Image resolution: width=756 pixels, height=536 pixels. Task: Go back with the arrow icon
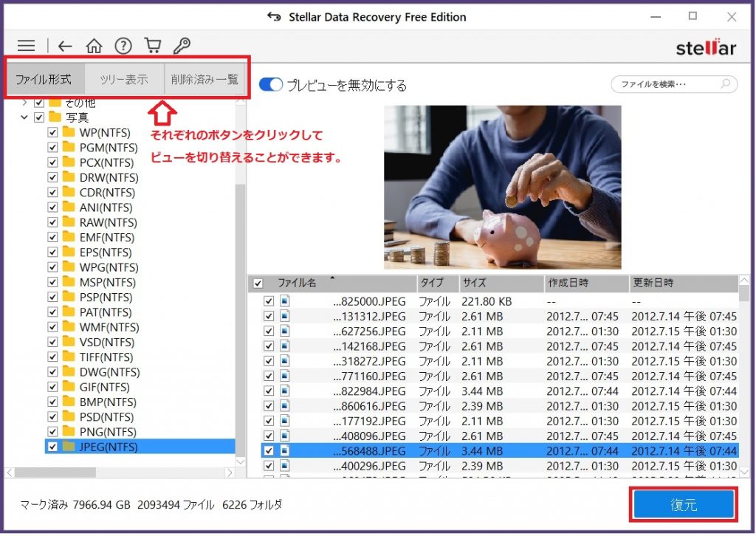point(65,47)
